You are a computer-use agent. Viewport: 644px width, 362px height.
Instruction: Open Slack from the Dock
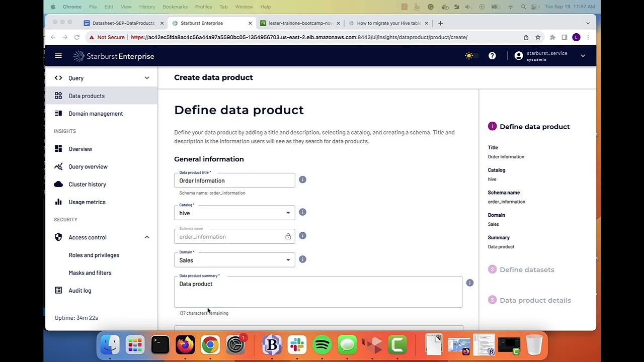pos(297,345)
